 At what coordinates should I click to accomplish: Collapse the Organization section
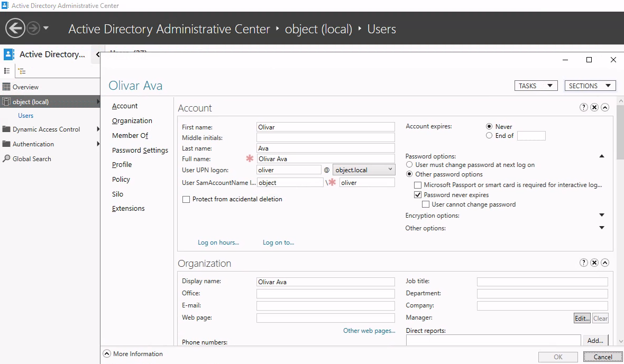click(x=605, y=263)
